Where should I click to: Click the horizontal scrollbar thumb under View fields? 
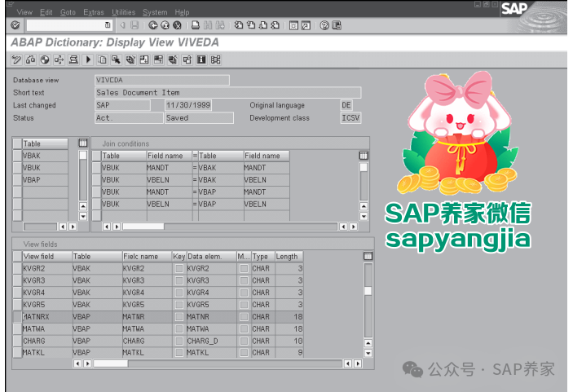[110, 363]
